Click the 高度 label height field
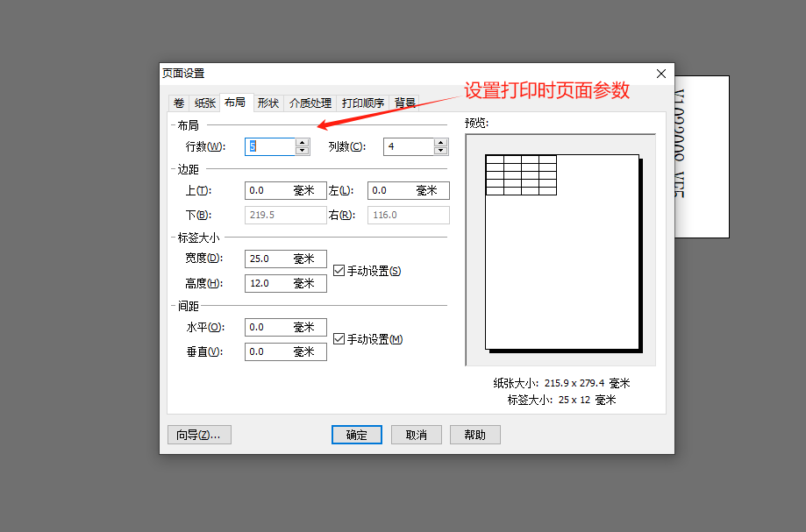 286,283
